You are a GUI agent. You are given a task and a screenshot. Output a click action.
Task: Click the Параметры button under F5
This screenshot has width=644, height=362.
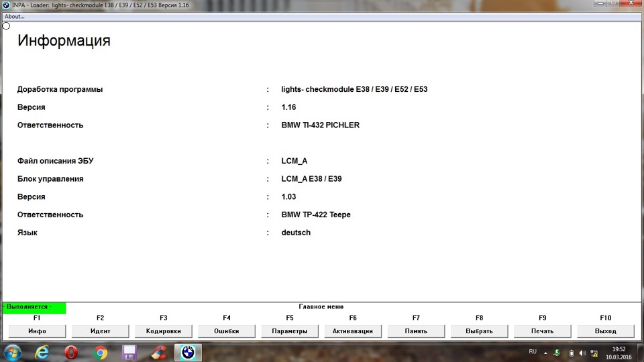[290, 331]
